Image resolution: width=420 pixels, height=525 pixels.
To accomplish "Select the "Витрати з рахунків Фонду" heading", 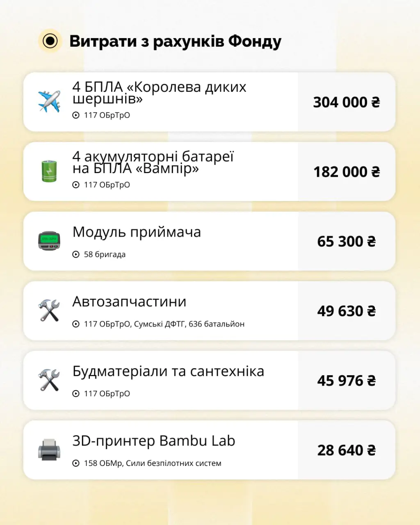I will pos(175,41).
